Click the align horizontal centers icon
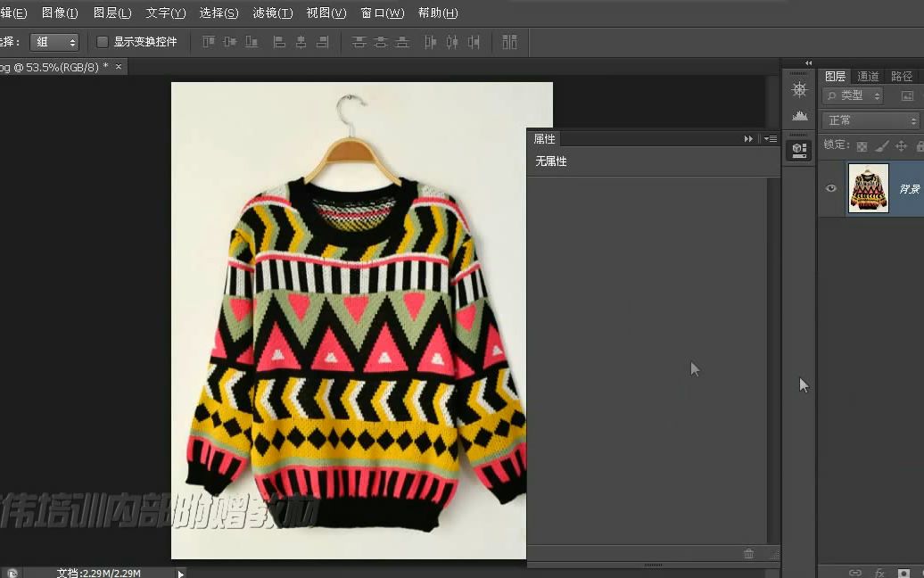The height and width of the screenshot is (578, 924). click(x=301, y=41)
